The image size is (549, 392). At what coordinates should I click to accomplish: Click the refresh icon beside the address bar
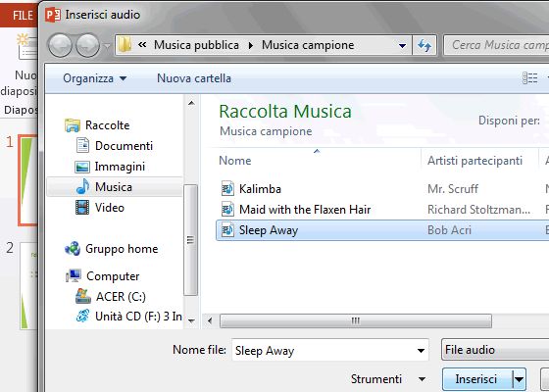point(424,45)
